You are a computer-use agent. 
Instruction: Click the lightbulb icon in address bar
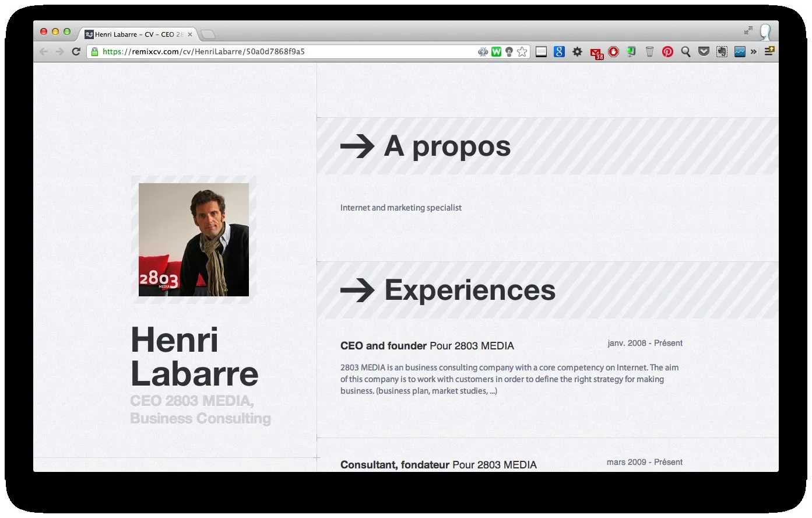(509, 52)
